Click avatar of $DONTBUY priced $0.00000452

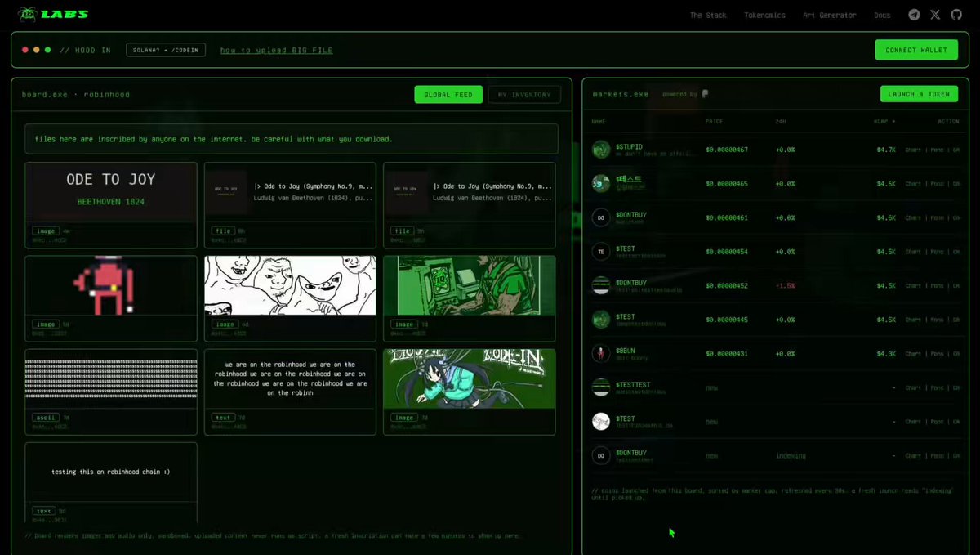(601, 285)
